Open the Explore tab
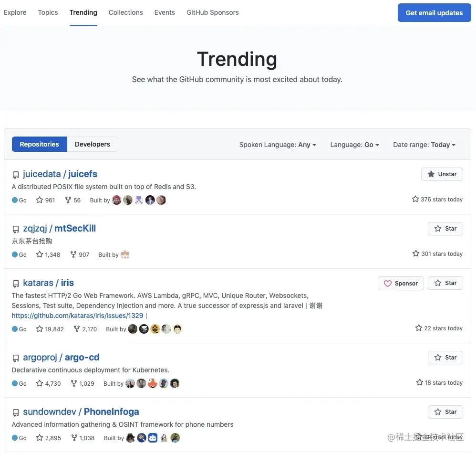This screenshot has height=454, width=476. coord(15,12)
